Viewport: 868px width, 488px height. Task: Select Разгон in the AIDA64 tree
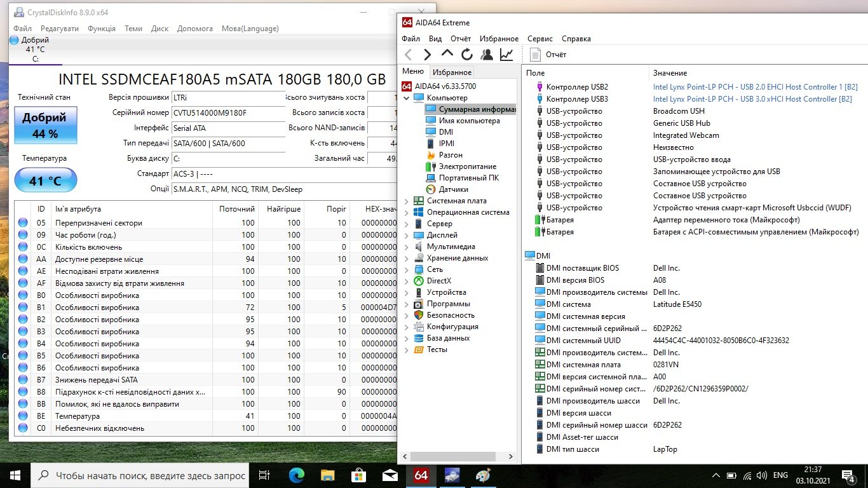coord(451,155)
